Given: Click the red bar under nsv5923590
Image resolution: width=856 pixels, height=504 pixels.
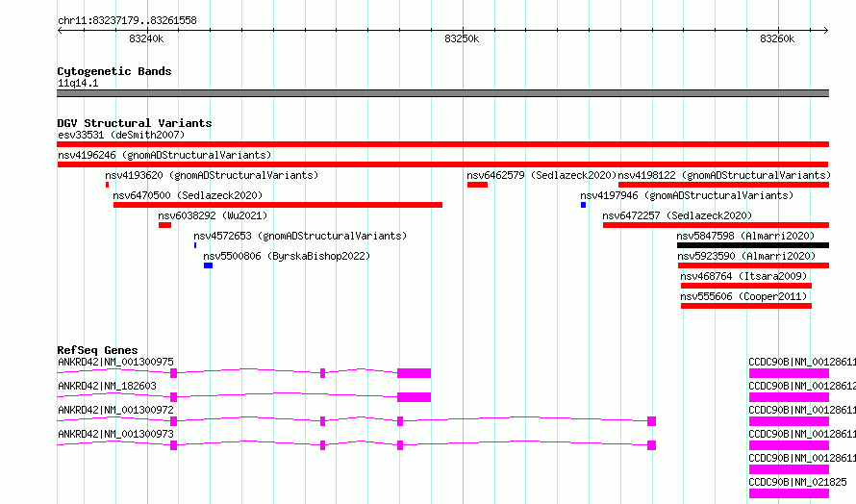Looking at the screenshot, I should click(753, 265).
